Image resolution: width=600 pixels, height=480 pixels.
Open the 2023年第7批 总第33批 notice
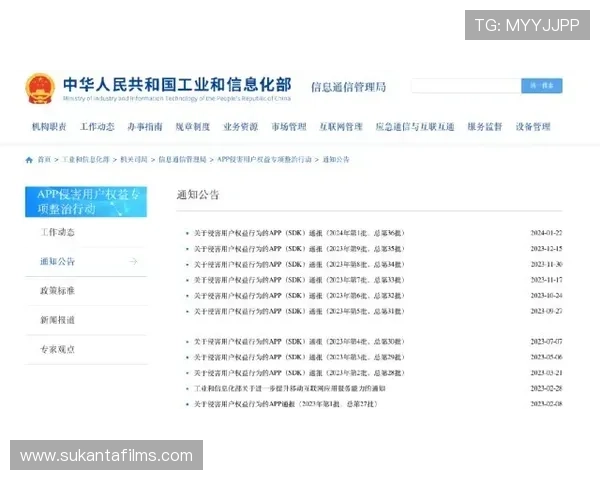(x=299, y=280)
